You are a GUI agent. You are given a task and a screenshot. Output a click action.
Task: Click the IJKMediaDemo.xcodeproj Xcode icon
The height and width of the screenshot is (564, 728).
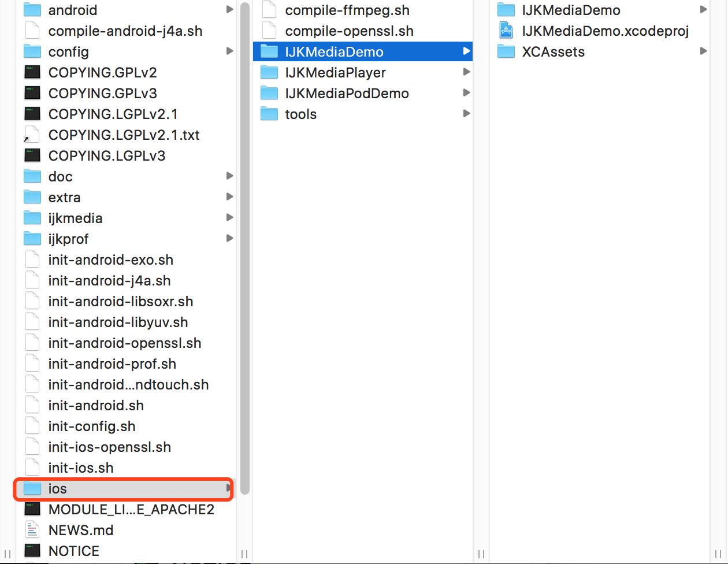point(506,31)
